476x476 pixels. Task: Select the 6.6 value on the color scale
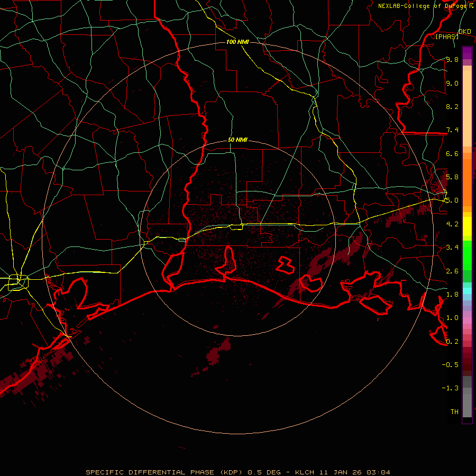[452, 153]
